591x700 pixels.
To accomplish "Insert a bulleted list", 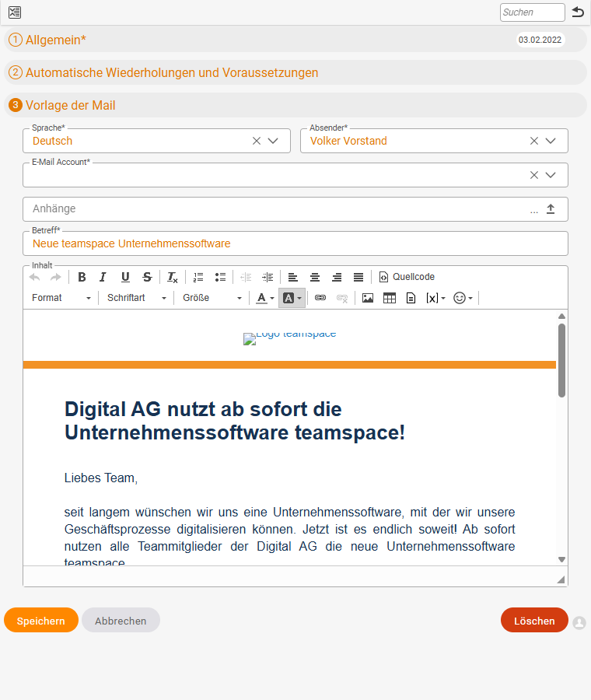I will pos(220,277).
